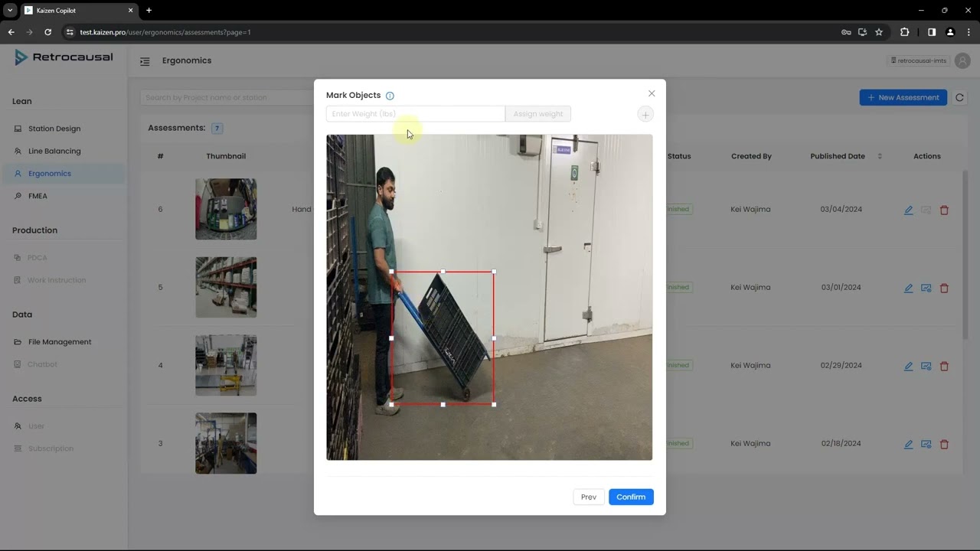The width and height of the screenshot is (980, 551).
Task: Open a new browser tab
Action: tap(149, 11)
